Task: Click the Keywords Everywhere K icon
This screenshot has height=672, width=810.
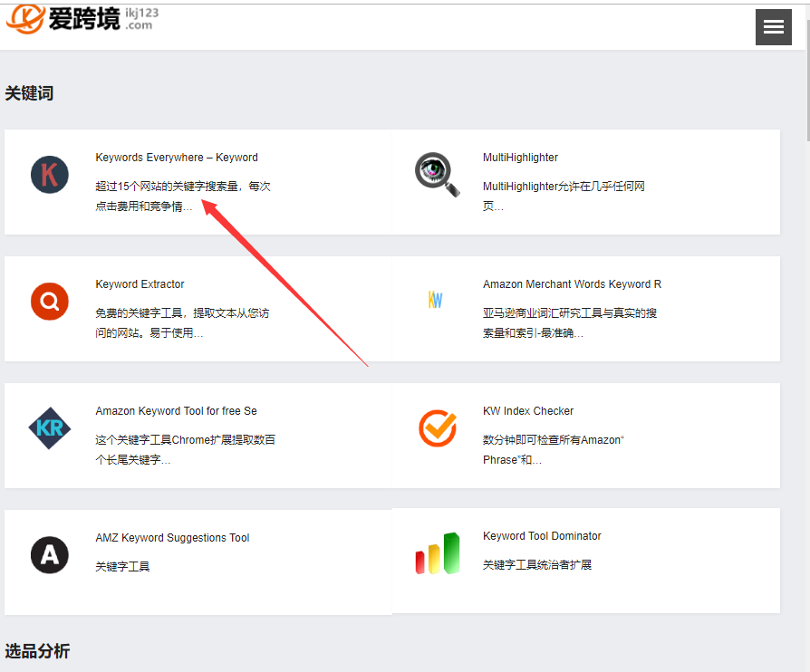Action: (50, 175)
